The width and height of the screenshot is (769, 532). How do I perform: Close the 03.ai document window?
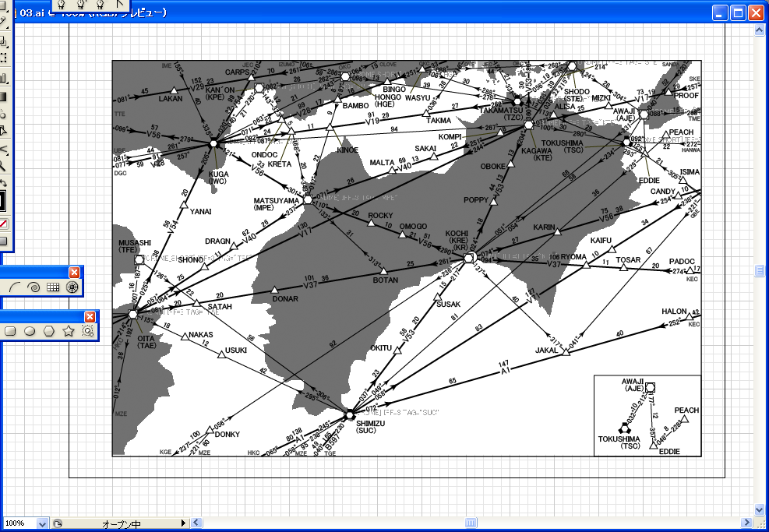pyautogui.click(x=756, y=12)
